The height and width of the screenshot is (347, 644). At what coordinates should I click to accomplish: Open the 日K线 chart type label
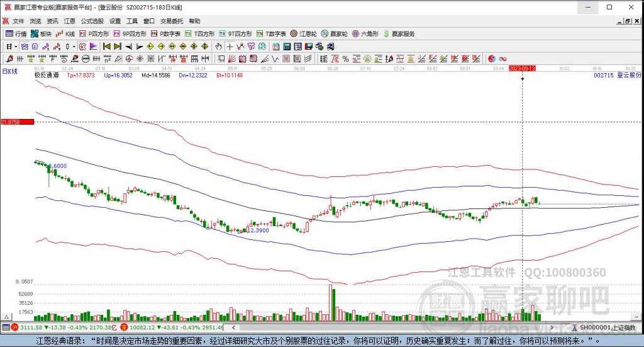click(x=10, y=71)
